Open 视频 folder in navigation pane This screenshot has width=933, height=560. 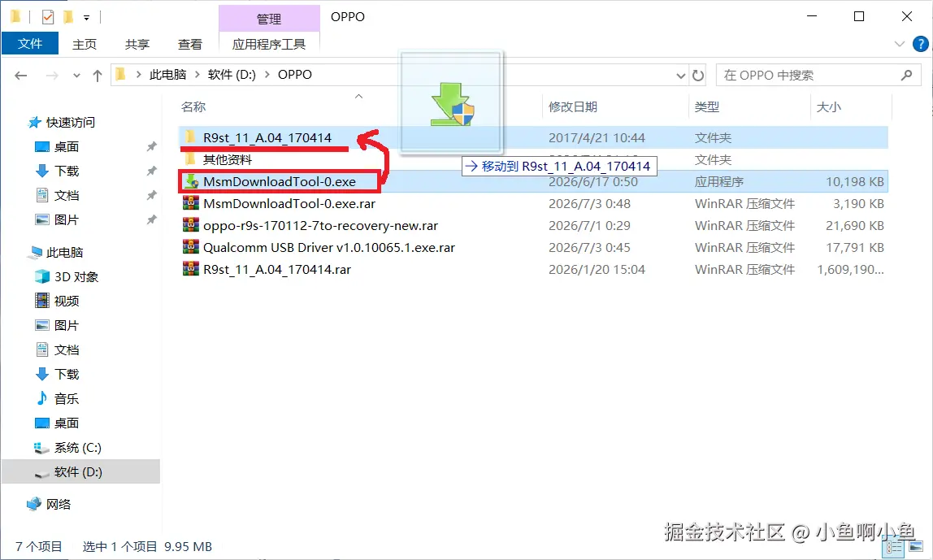(67, 301)
